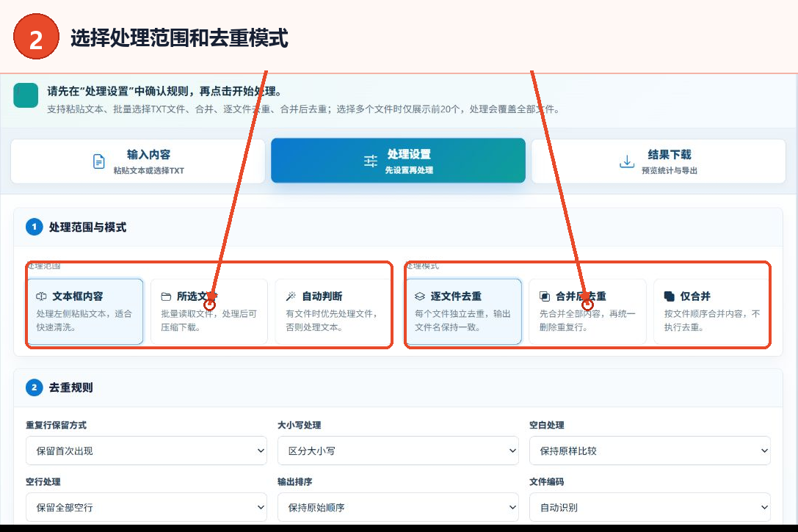Click the 输出排序 label
The width and height of the screenshot is (798, 532).
point(294,481)
